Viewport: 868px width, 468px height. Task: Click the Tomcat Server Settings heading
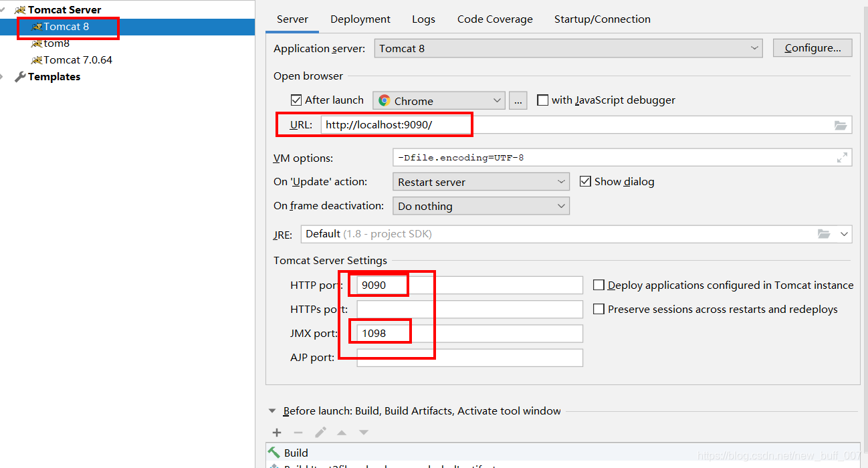(330, 261)
